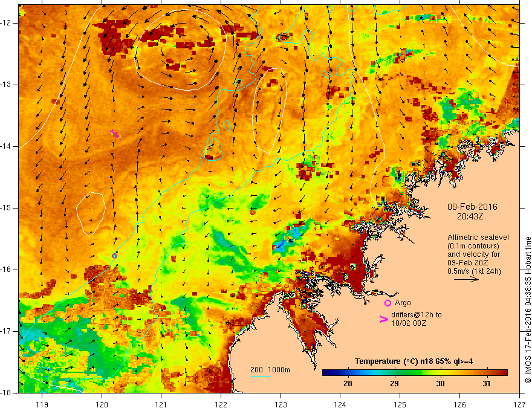This screenshot has height=411, width=532.
Task: Click the '28' color bar tick label
Action: click(348, 384)
